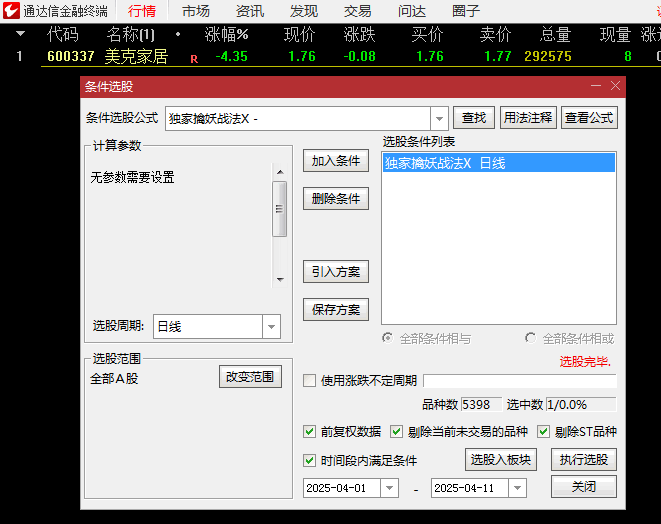Click the 查看公式 button
The width and height of the screenshot is (661, 524).
[x=589, y=118]
